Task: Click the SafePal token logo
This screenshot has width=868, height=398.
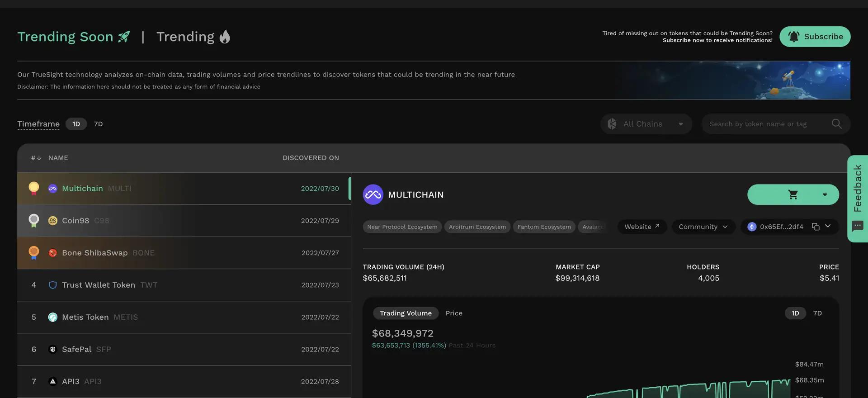Action: (x=53, y=349)
